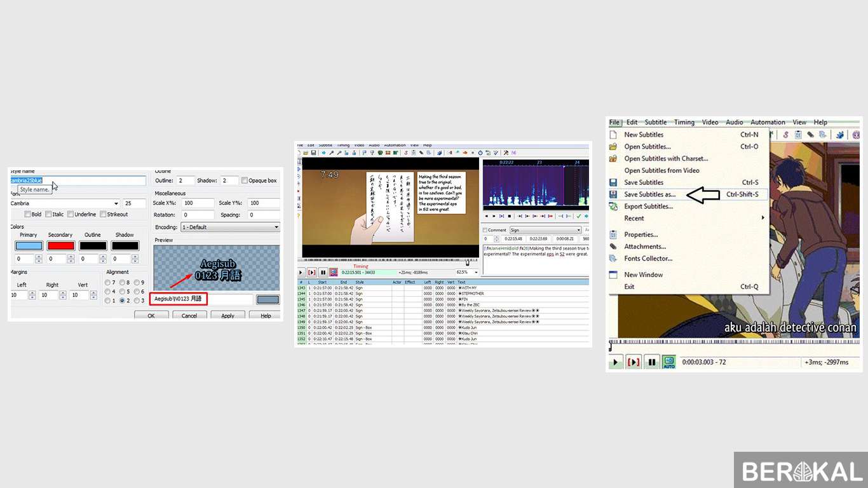
Task: Play video in the middle Aegisub window
Action: pyautogui.click(x=301, y=272)
